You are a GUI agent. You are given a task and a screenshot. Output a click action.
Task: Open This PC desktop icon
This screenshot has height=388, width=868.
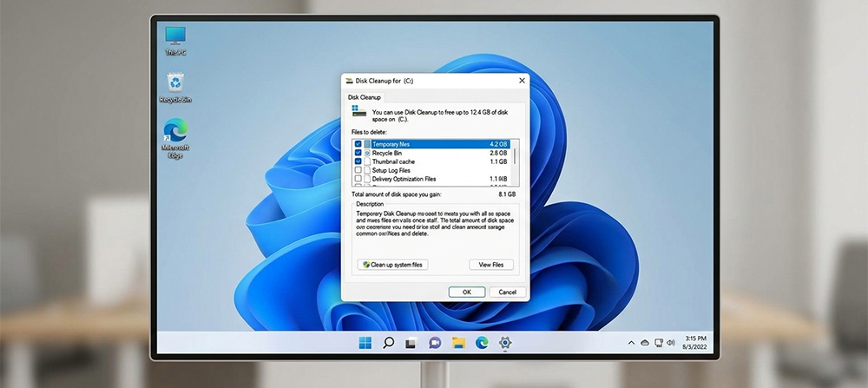tap(175, 41)
